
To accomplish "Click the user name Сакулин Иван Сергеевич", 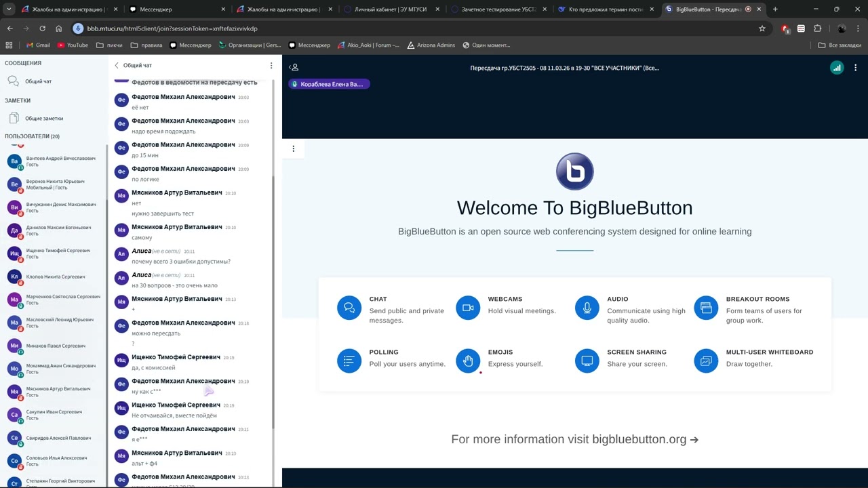I will tap(54, 412).
